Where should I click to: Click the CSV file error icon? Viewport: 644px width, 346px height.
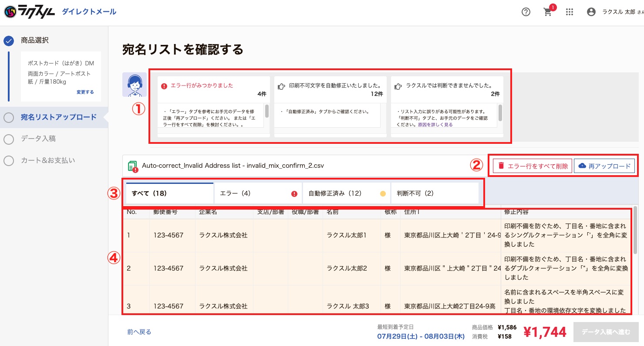[x=133, y=166]
